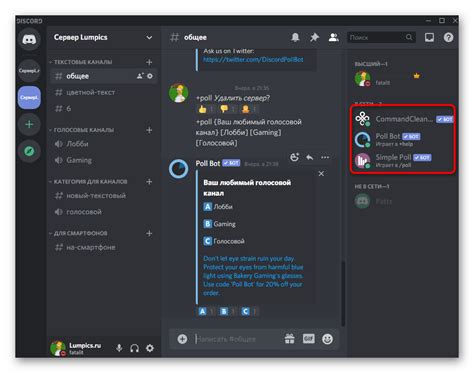The width and height of the screenshot is (474, 373).
Task: Create channel in ГОЛОСОВЫЕ КАНАЛЫ
Action: (x=149, y=130)
